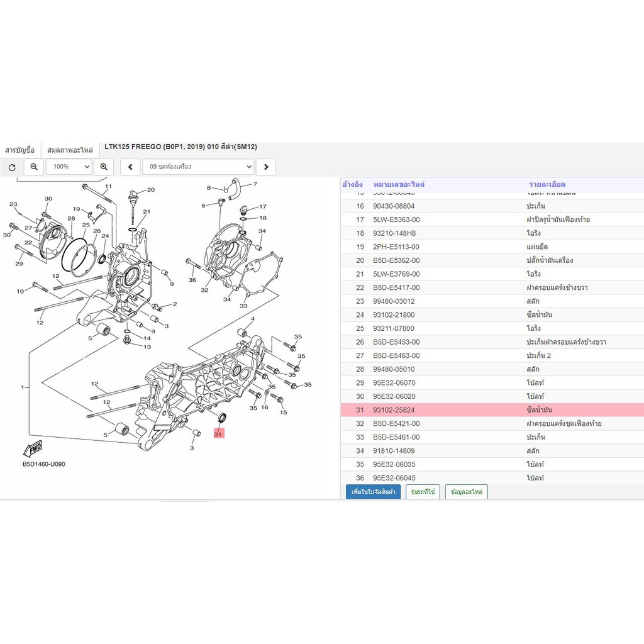Click the เพิ่มในใบจัดสินค้า button

(374, 492)
